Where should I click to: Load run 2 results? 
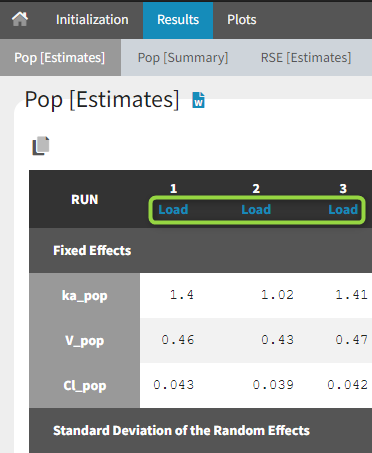[x=256, y=210]
